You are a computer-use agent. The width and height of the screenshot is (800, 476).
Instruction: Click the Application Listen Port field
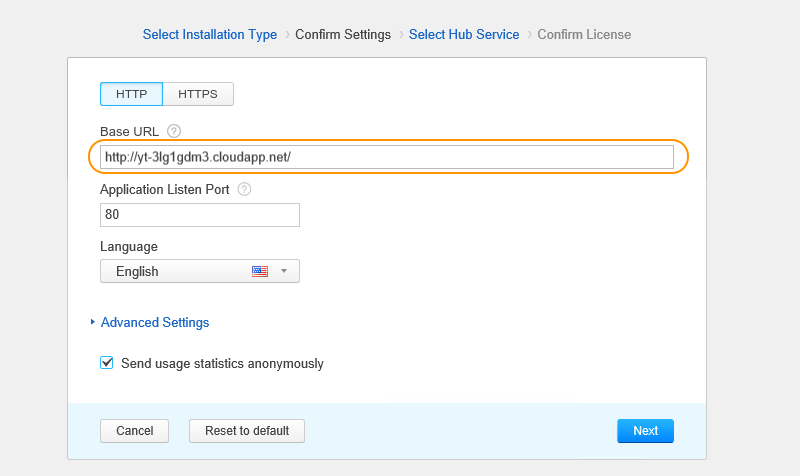(200, 215)
